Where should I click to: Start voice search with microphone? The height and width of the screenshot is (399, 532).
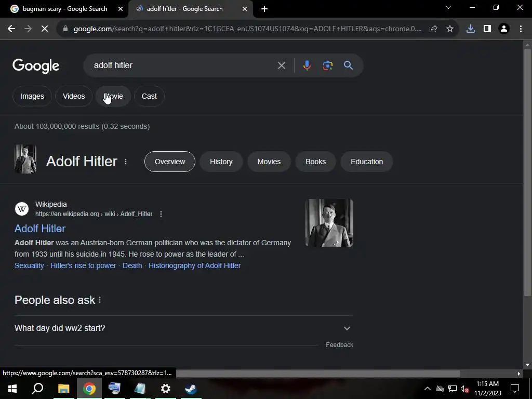coord(307,65)
